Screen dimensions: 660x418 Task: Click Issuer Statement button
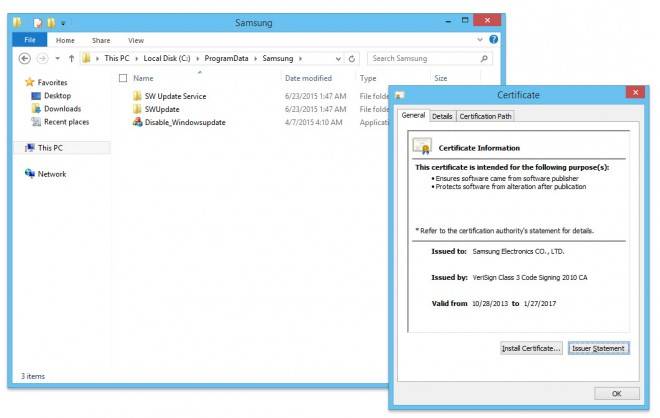coord(598,348)
